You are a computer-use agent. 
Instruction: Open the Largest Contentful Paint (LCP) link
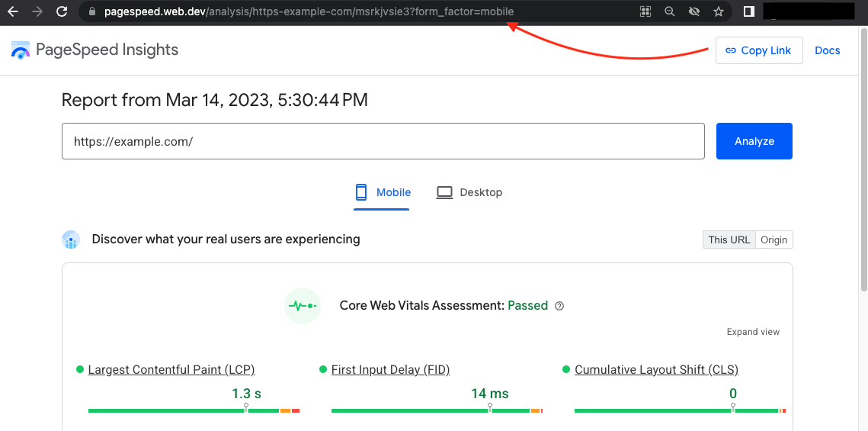click(x=171, y=370)
